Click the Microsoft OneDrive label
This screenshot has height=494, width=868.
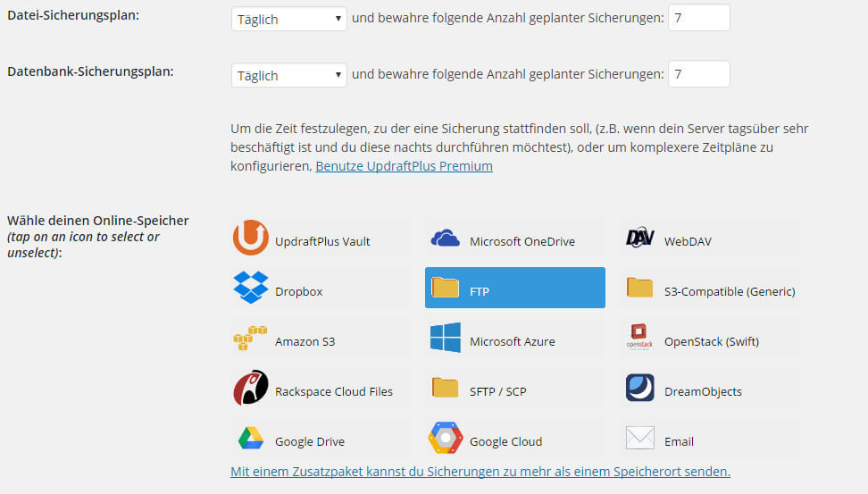click(522, 241)
